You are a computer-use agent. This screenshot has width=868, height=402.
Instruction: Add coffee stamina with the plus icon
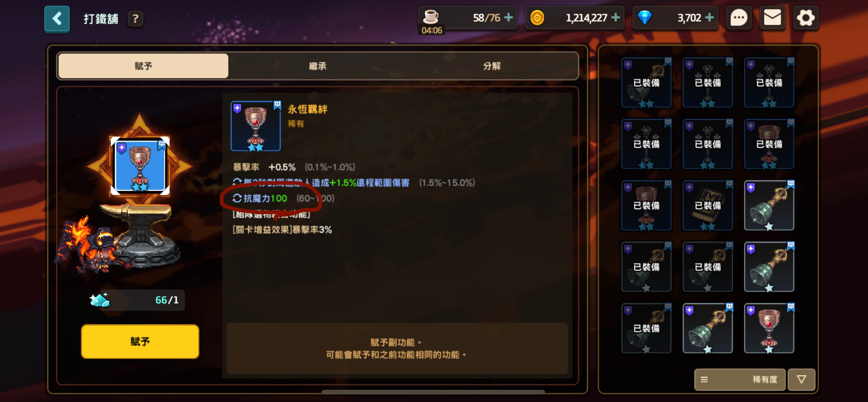508,17
